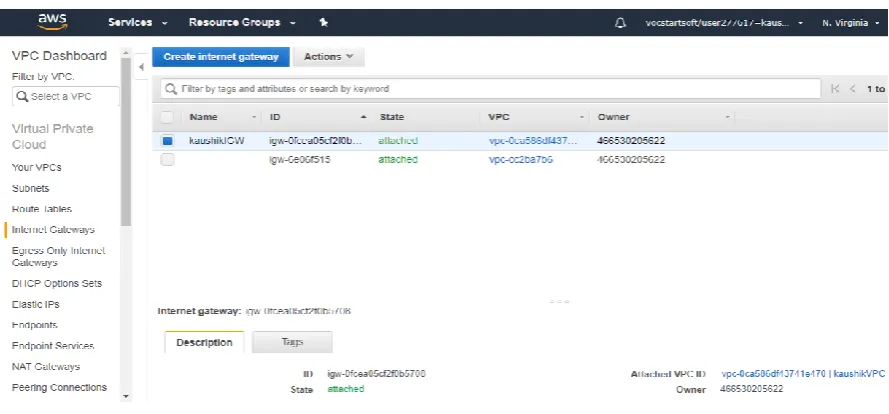Collapse the sidebar with the left arrow
Image resolution: width=889 pixels, height=414 pixels.
coord(141,67)
